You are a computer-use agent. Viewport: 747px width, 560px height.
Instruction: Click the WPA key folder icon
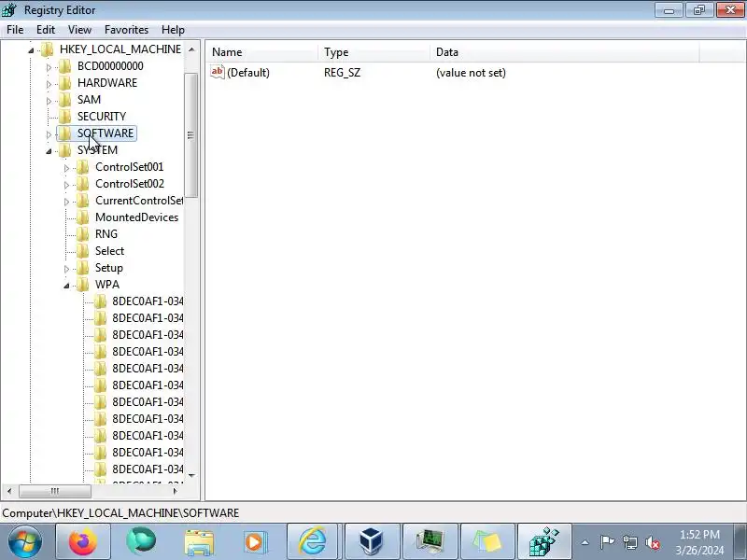[x=83, y=285]
